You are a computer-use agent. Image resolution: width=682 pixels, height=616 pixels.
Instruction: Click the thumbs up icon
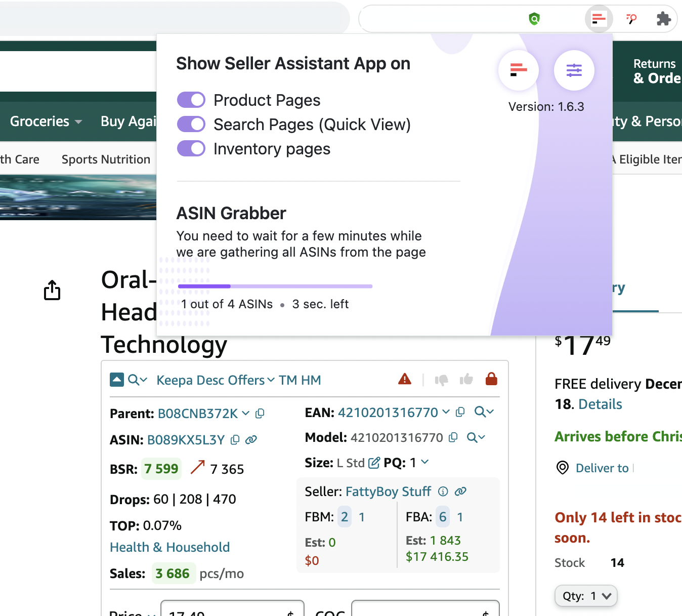(466, 379)
